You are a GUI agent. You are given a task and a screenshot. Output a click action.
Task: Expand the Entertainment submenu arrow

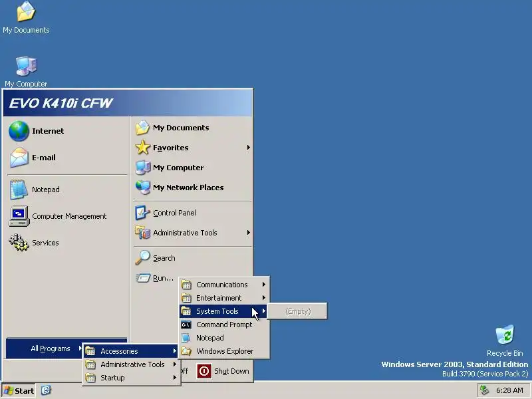263,298
